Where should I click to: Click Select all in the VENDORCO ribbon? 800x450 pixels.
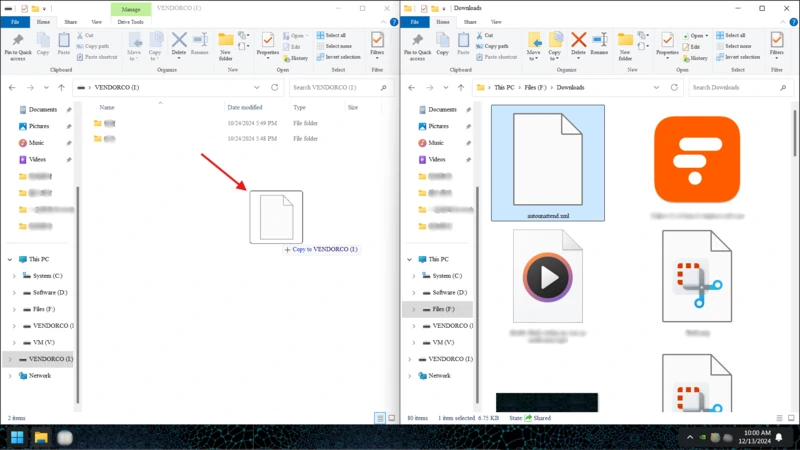pyautogui.click(x=334, y=35)
